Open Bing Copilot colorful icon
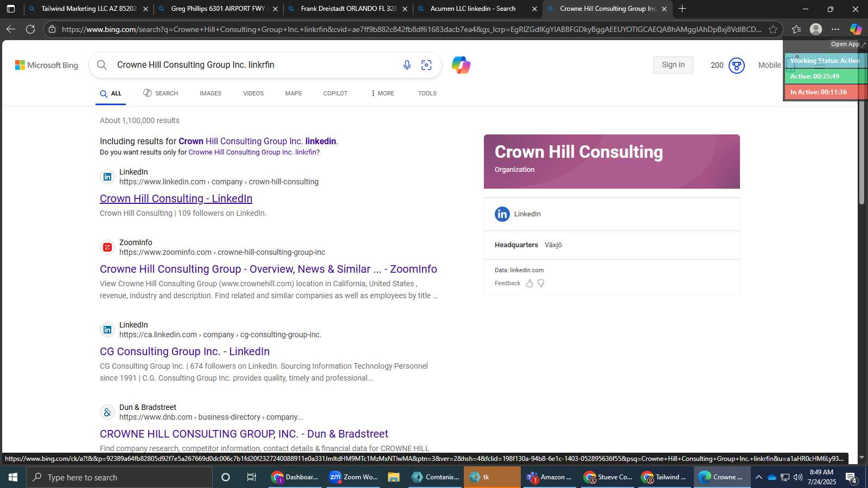 (x=461, y=65)
